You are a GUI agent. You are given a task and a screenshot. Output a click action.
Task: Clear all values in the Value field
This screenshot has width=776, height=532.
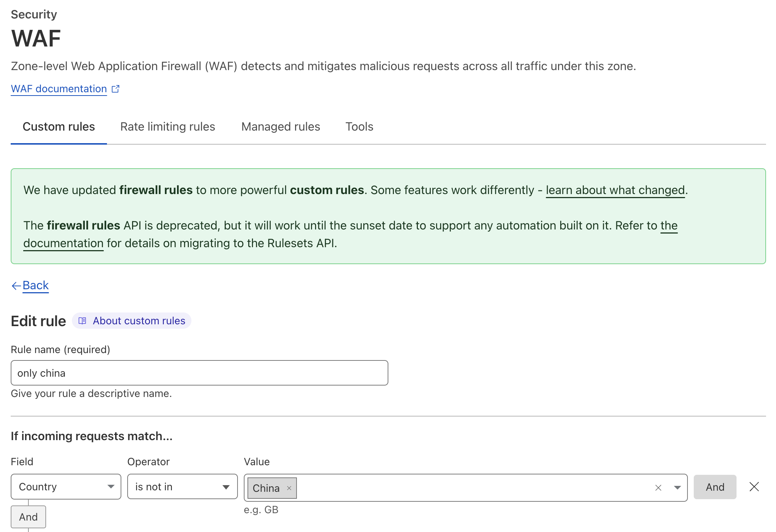[658, 488]
